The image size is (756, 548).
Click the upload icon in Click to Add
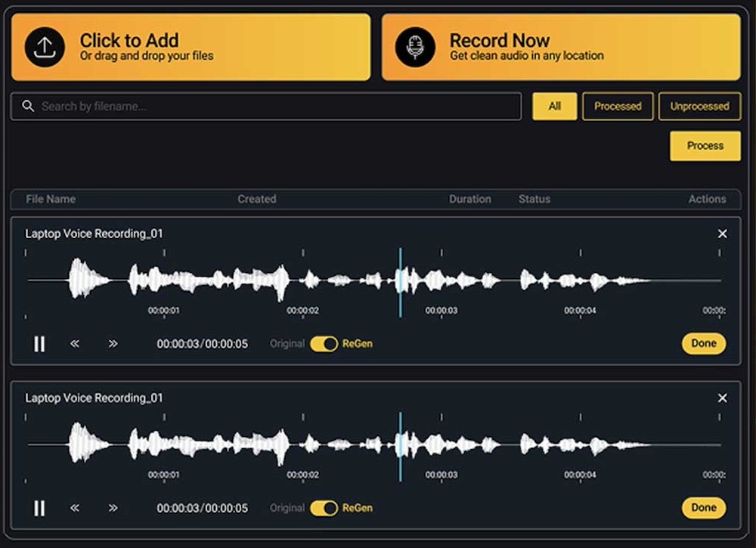tap(45, 47)
